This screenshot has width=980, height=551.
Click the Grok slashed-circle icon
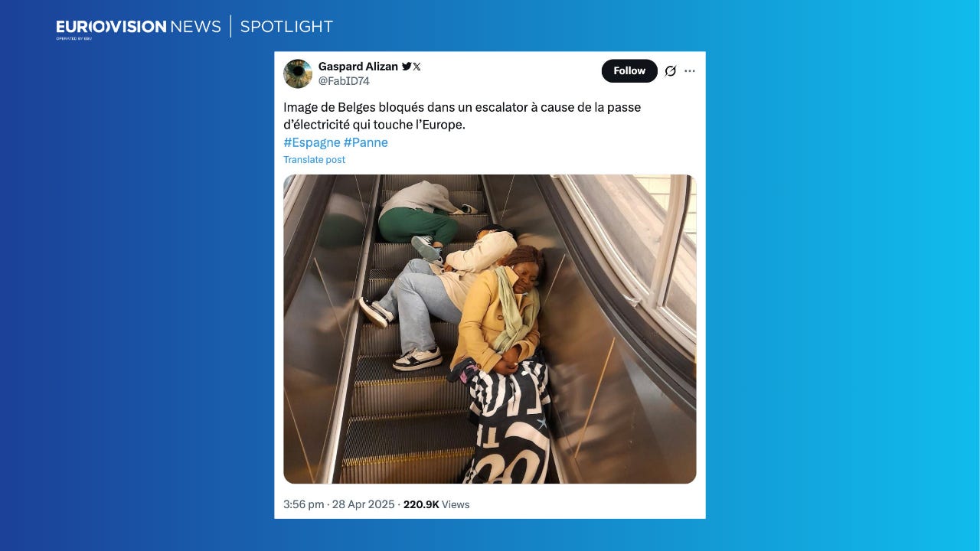coord(670,71)
